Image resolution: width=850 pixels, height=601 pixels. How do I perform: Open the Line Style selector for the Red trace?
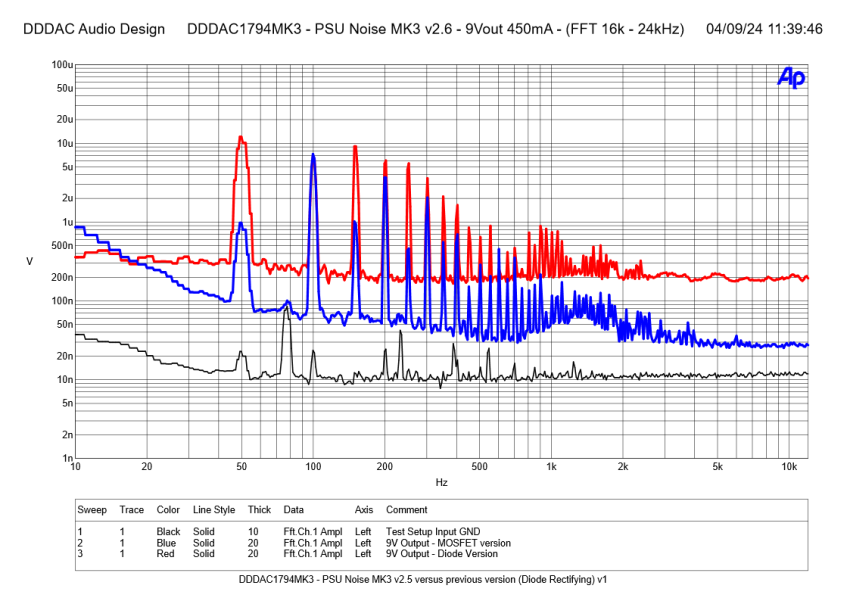click(204, 553)
